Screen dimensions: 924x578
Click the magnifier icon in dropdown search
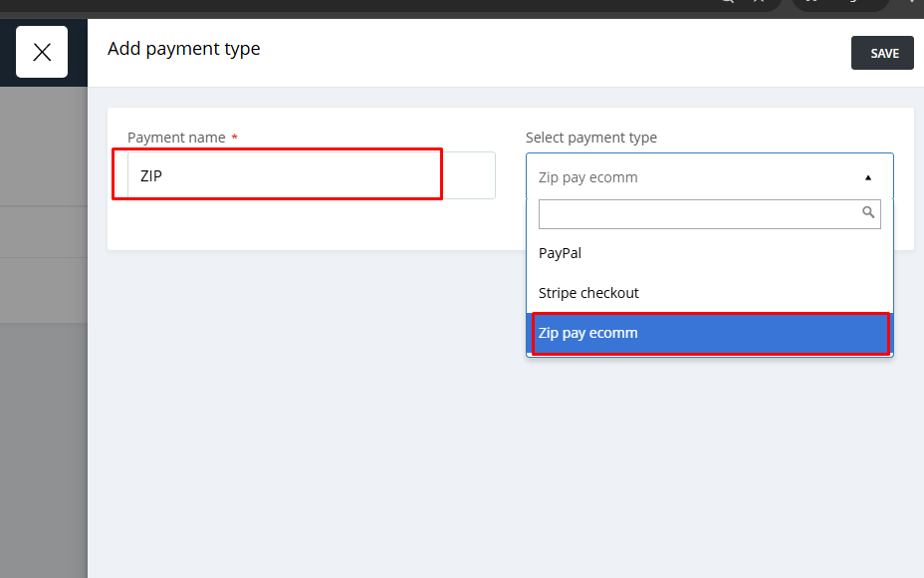868,213
